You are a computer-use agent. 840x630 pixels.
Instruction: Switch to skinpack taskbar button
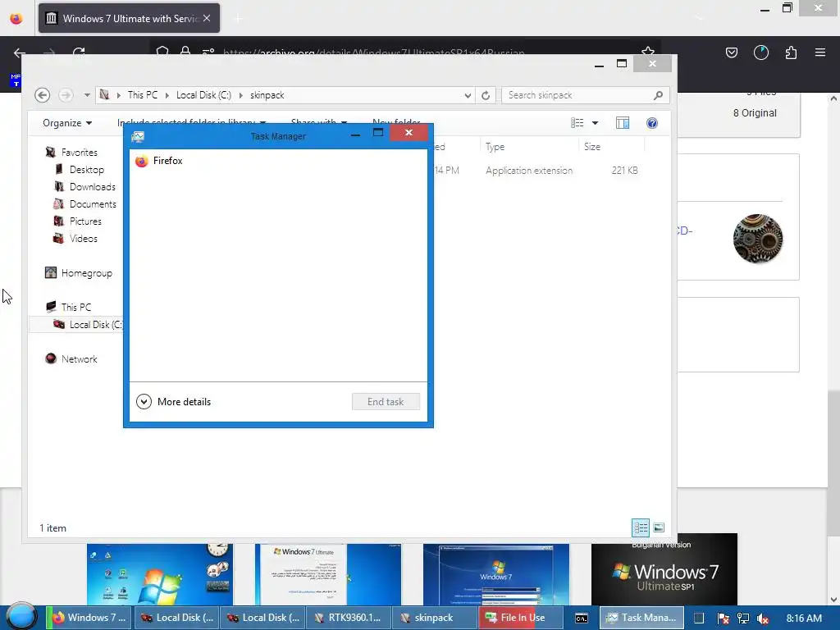435,618
